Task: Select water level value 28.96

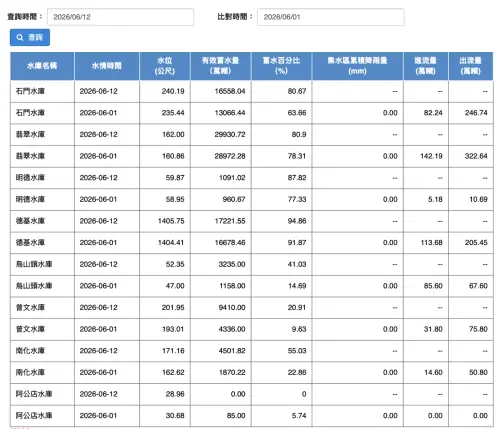Action: (175, 394)
